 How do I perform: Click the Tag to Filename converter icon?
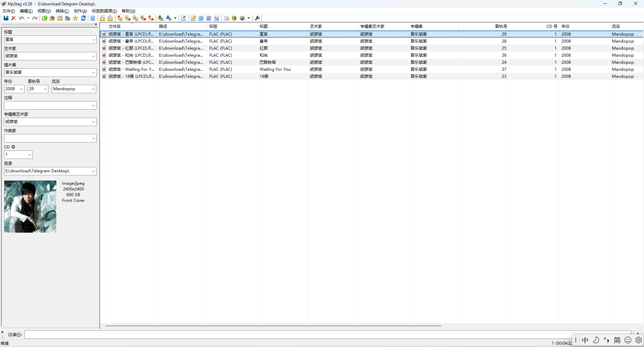[120, 18]
